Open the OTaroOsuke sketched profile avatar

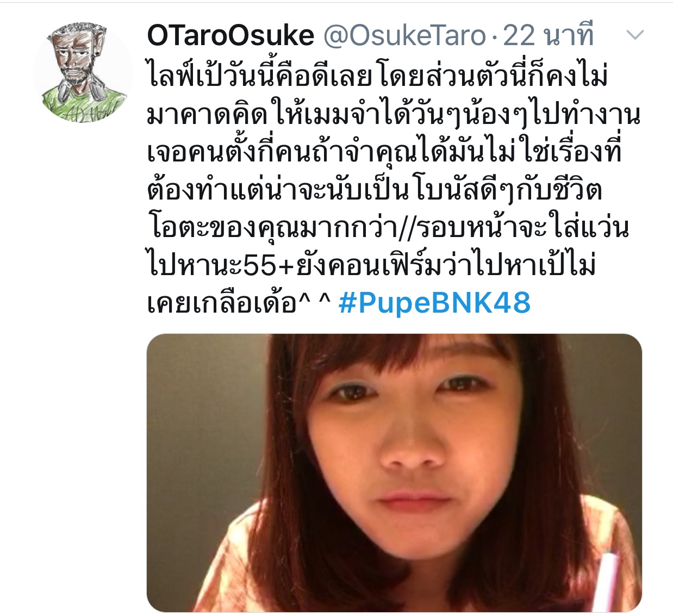tap(83, 72)
